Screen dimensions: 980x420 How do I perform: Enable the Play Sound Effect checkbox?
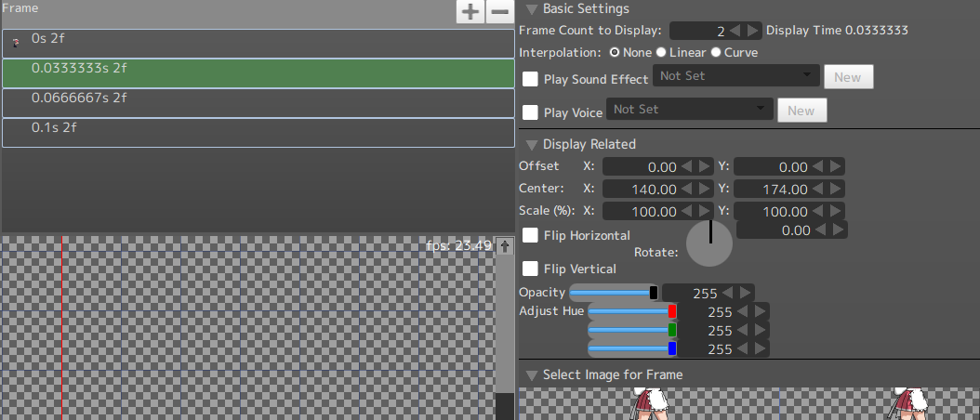(x=530, y=79)
